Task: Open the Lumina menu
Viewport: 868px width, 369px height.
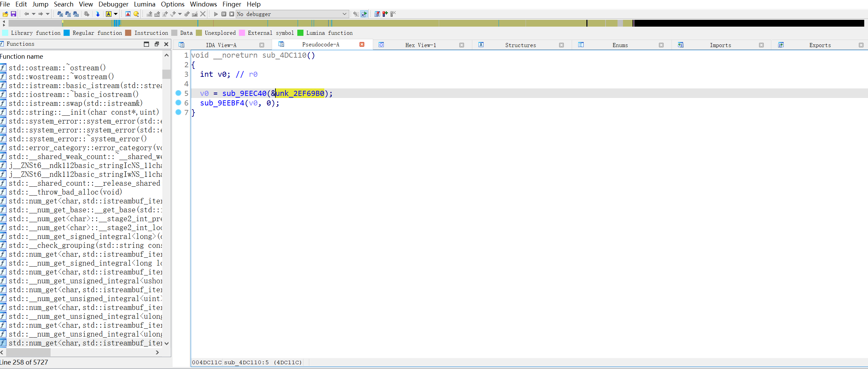Action: (x=145, y=4)
